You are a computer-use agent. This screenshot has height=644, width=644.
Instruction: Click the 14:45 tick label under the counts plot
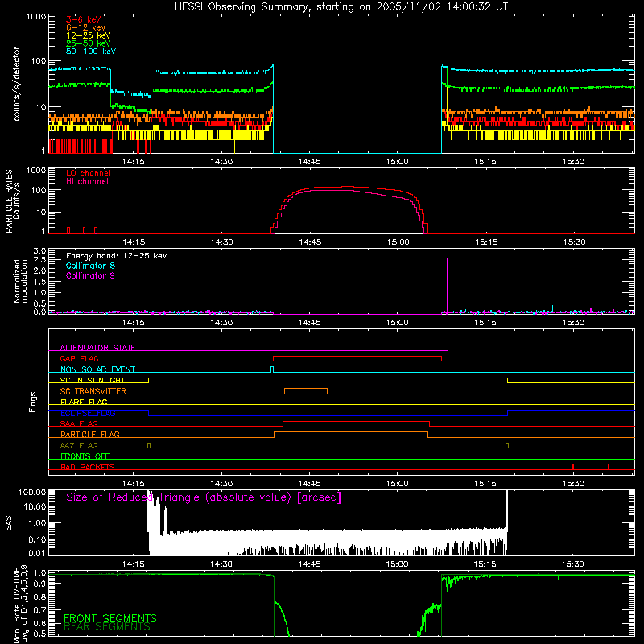[309, 162]
